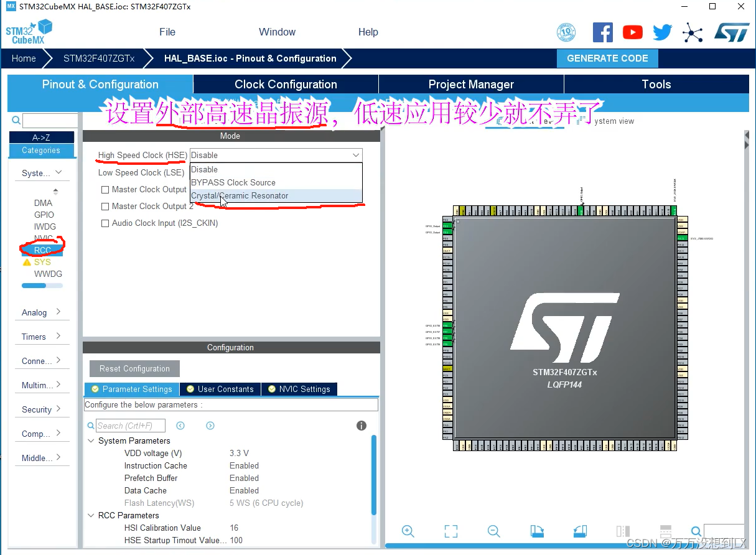Switch to Tools tab
Viewport: 756px width, 555px height.
pyautogui.click(x=656, y=85)
